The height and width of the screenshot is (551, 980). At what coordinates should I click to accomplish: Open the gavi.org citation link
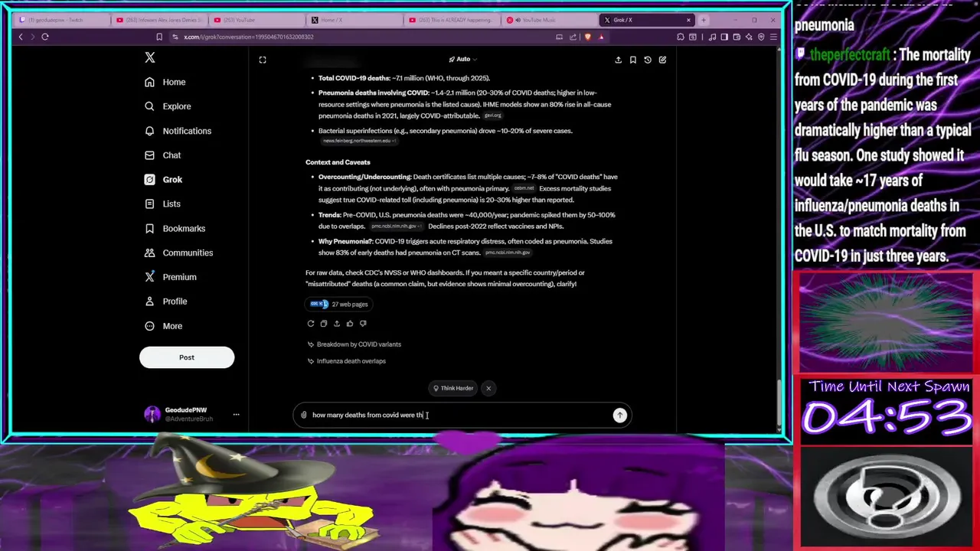pyautogui.click(x=493, y=116)
